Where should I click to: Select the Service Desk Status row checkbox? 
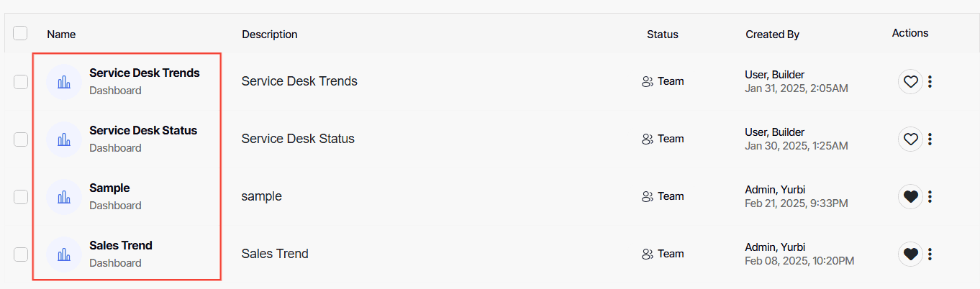(21, 139)
